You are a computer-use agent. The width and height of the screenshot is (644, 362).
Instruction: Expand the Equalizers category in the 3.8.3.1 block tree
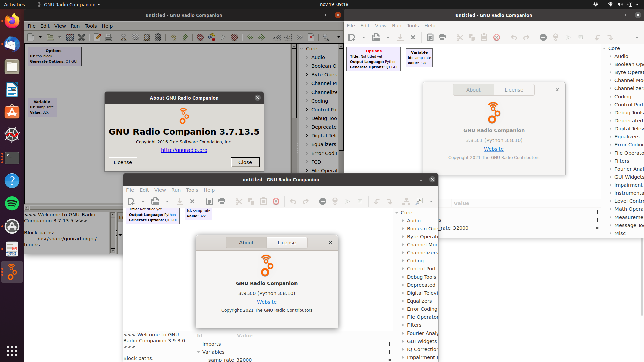[x=610, y=137]
